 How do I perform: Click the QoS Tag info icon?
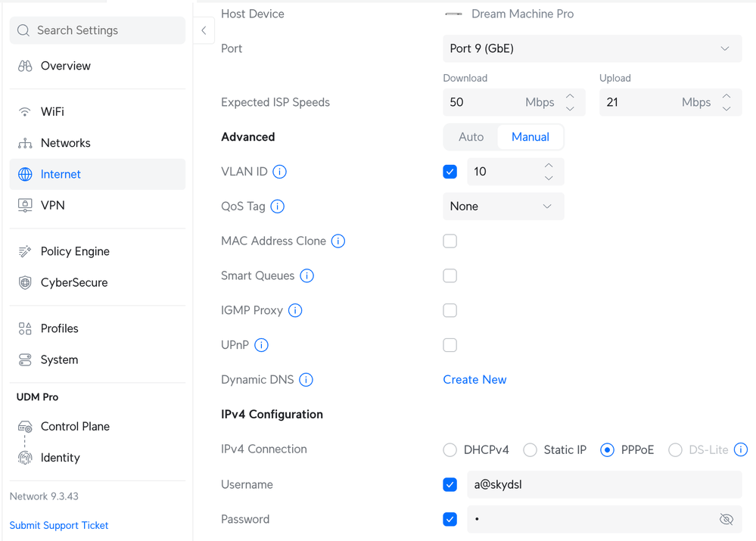tap(278, 207)
